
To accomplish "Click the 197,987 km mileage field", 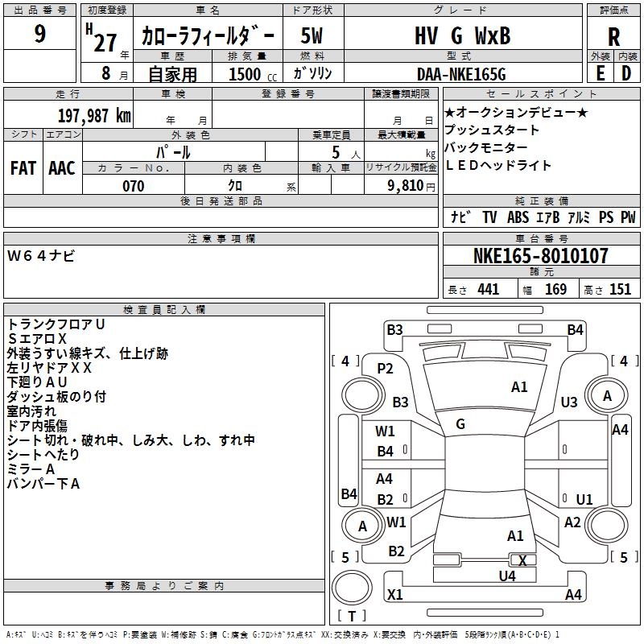I will coord(94,115).
